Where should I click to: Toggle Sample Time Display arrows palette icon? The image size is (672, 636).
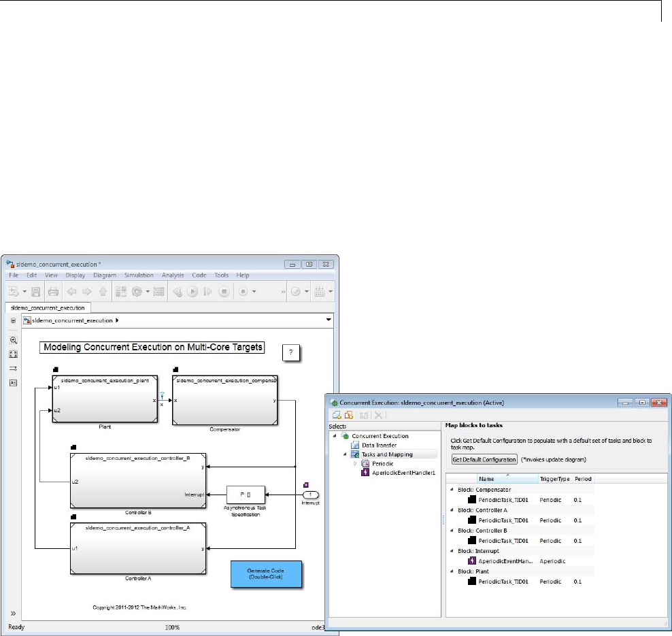(14, 369)
